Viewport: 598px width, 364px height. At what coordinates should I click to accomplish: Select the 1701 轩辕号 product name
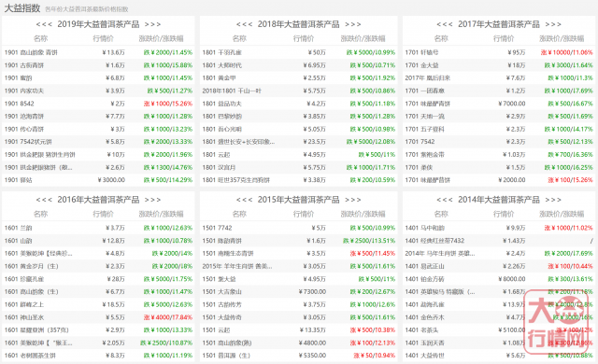tap(421, 52)
